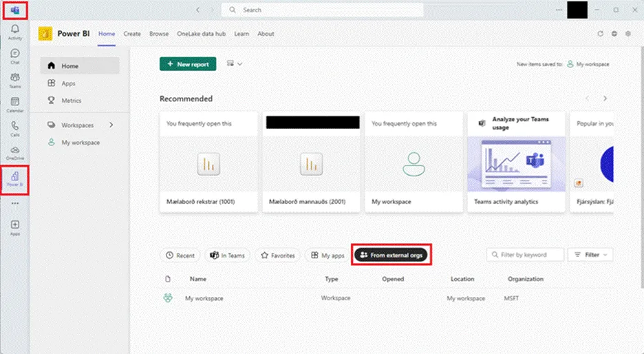
Task: Reload the Power BI tab
Action: [601, 34]
